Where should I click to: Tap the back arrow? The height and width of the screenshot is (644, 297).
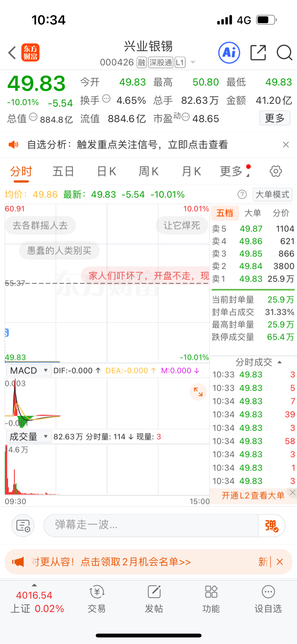12,53
